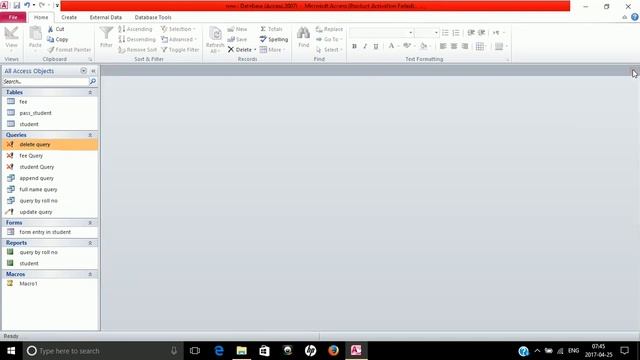Click Ascending sort button
This screenshot has height=360, width=640.
136,29
